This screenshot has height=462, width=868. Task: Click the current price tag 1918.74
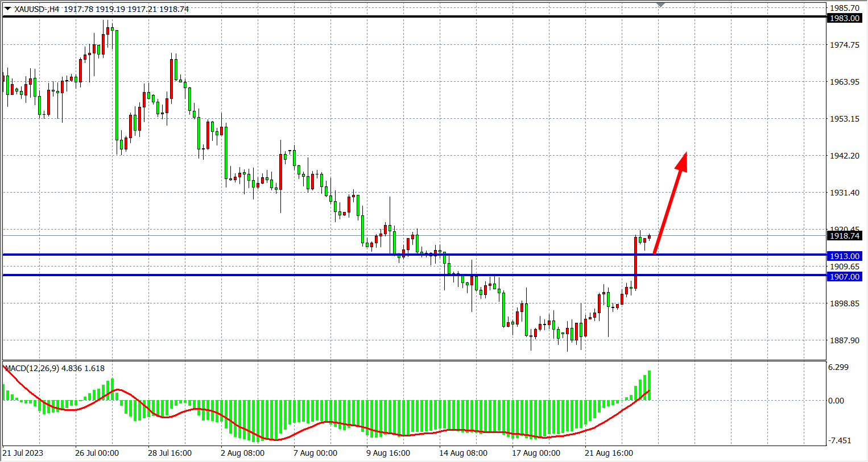845,236
